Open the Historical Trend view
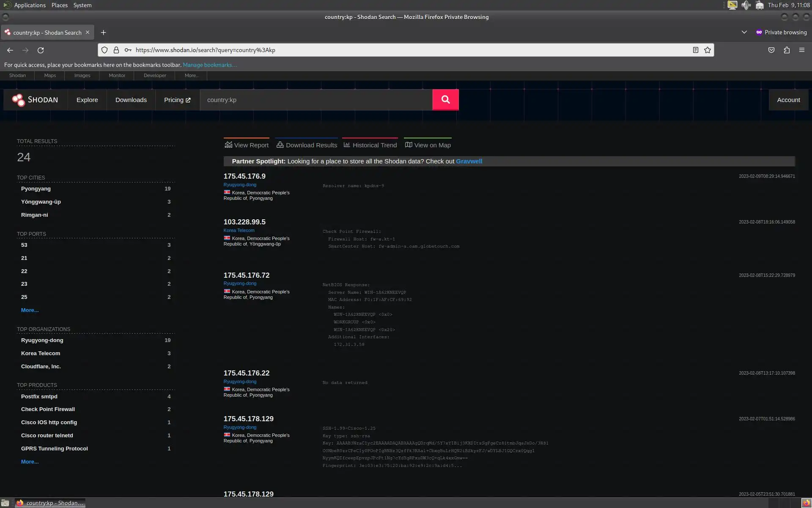Screen dimensions: 812x508 tap(370, 145)
